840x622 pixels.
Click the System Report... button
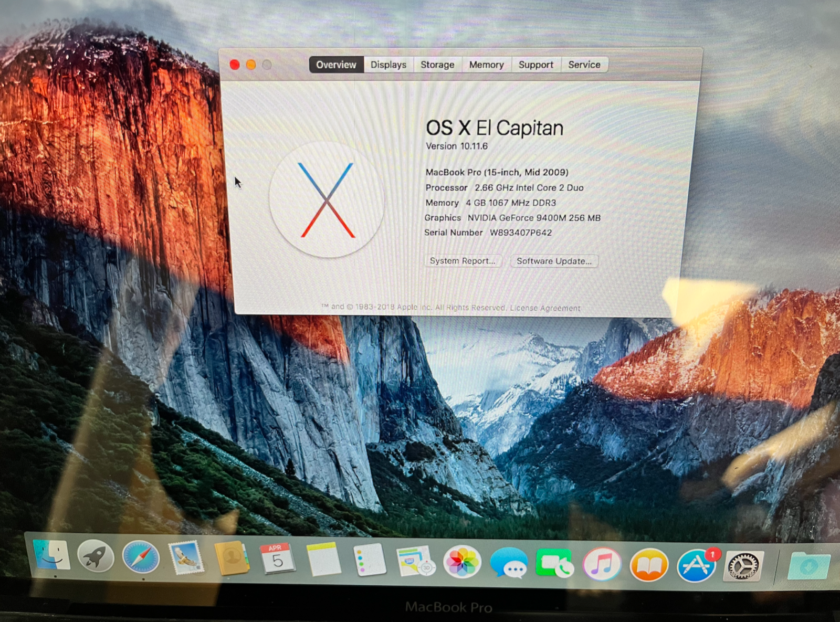(x=463, y=261)
